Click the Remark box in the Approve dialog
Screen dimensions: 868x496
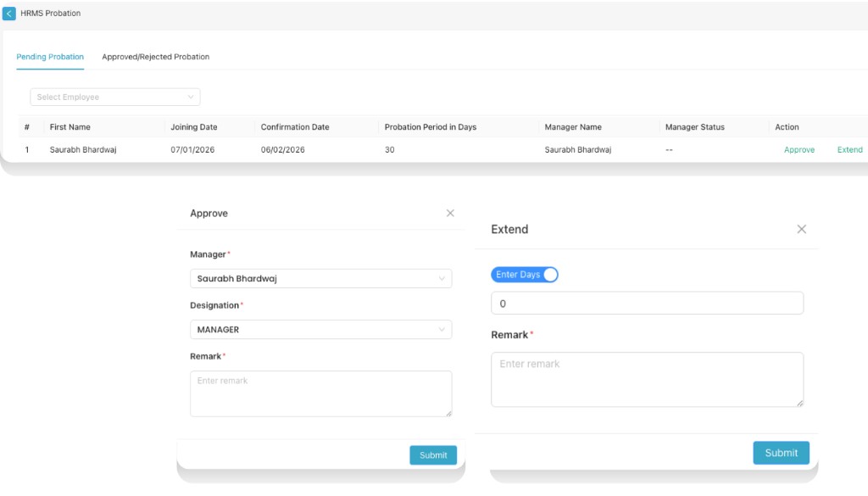click(x=320, y=393)
